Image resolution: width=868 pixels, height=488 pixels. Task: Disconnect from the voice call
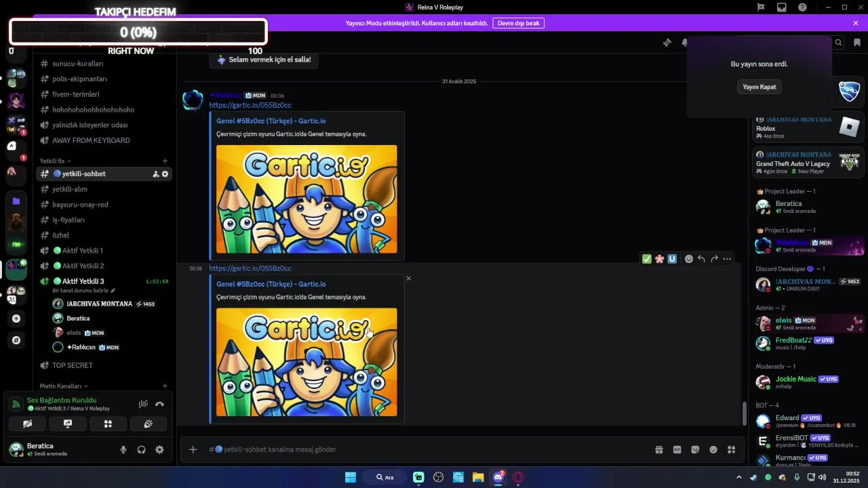tap(159, 404)
